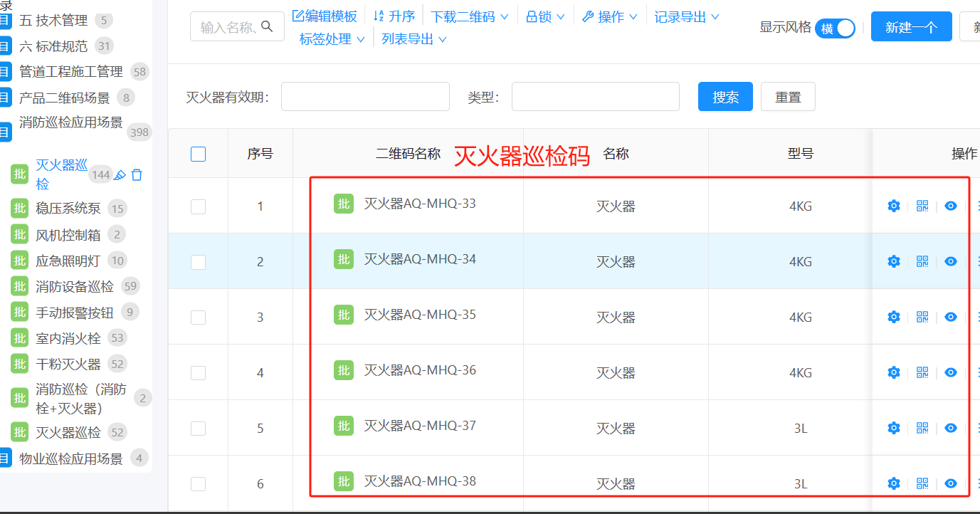
Task: Click the 灭火器有效期 input field
Action: pyautogui.click(x=364, y=96)
